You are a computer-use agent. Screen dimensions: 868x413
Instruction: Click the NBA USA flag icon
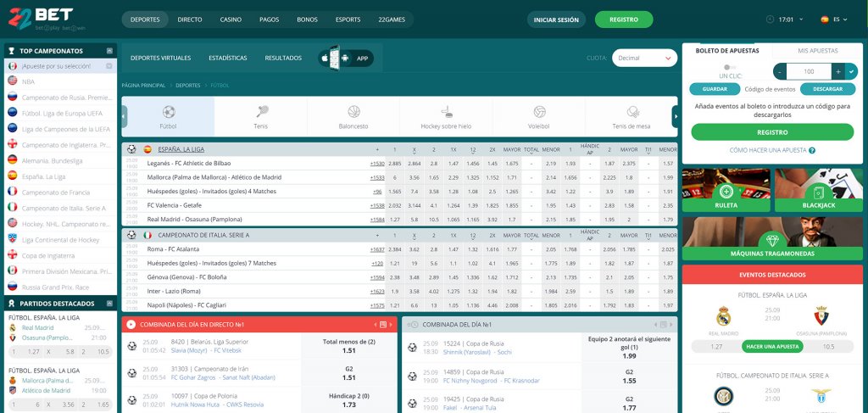point(12,81)
